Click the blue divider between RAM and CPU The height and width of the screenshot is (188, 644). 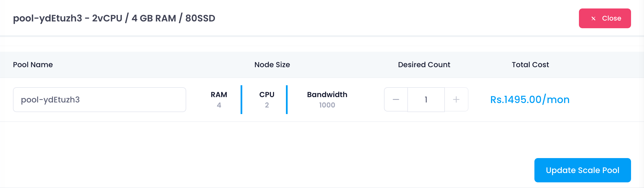[241, 100]
